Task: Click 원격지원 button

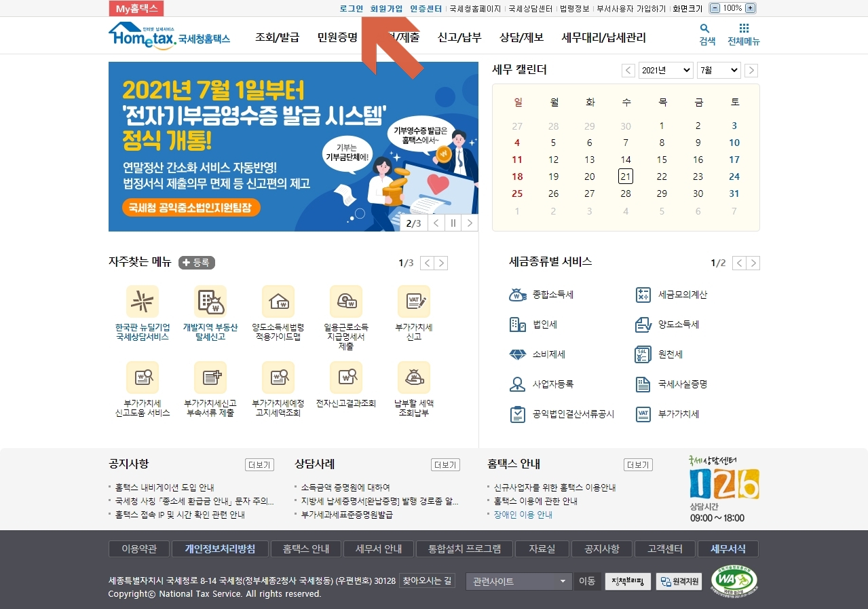Action: pyautogui.click(x=679, y=582)
